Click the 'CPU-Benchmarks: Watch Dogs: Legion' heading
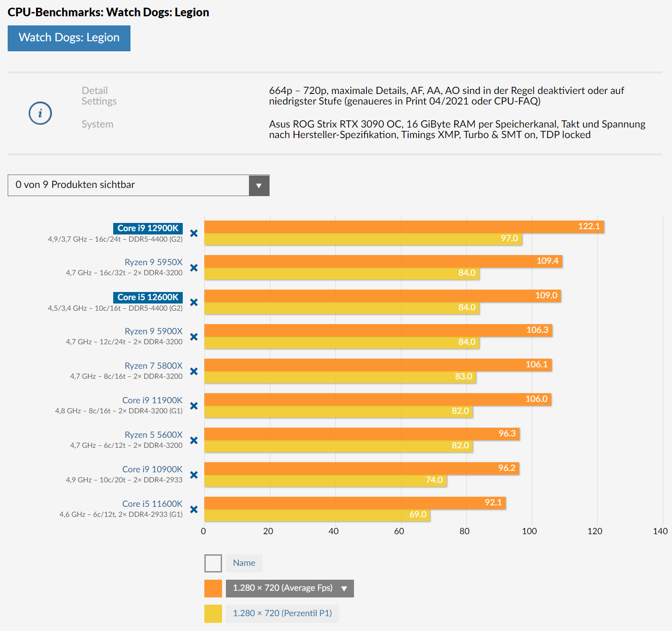The image size is (672, 631). (x=108, y=12)
